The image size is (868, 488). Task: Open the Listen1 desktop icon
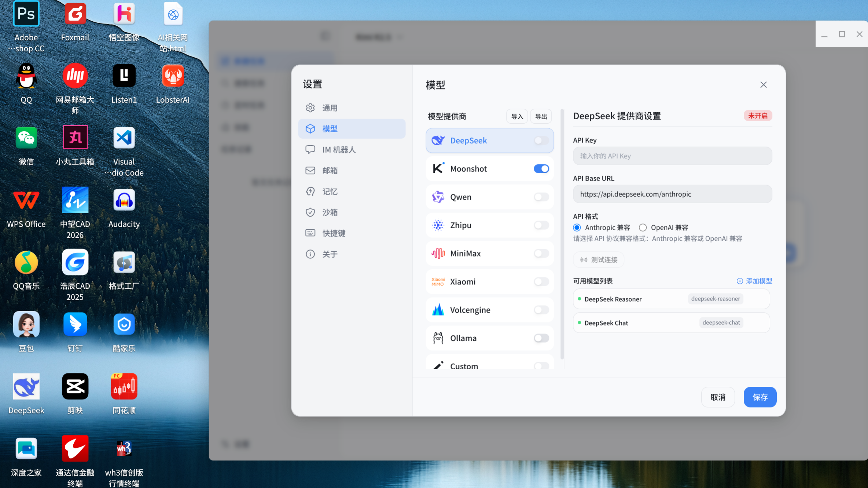tap(124, 76)
